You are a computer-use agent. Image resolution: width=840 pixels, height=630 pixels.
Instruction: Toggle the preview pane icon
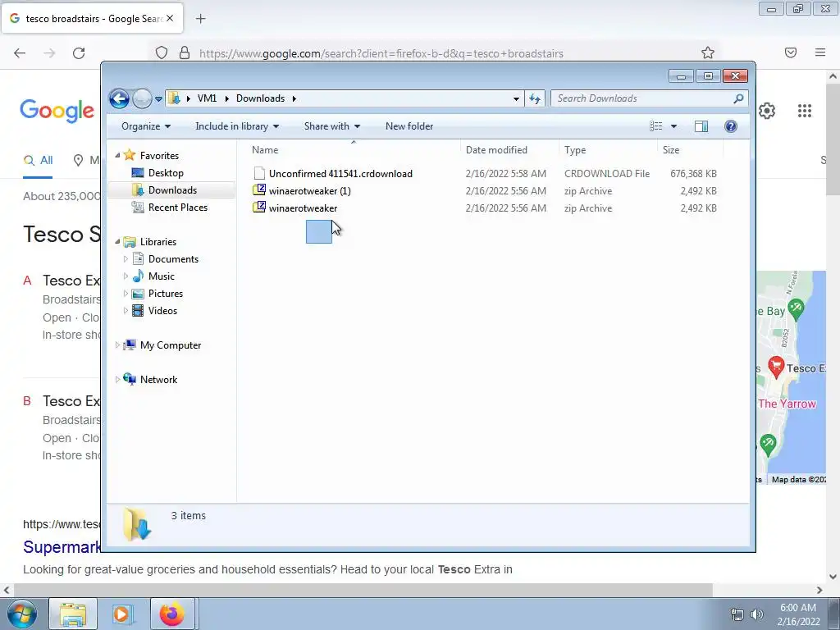701,126
